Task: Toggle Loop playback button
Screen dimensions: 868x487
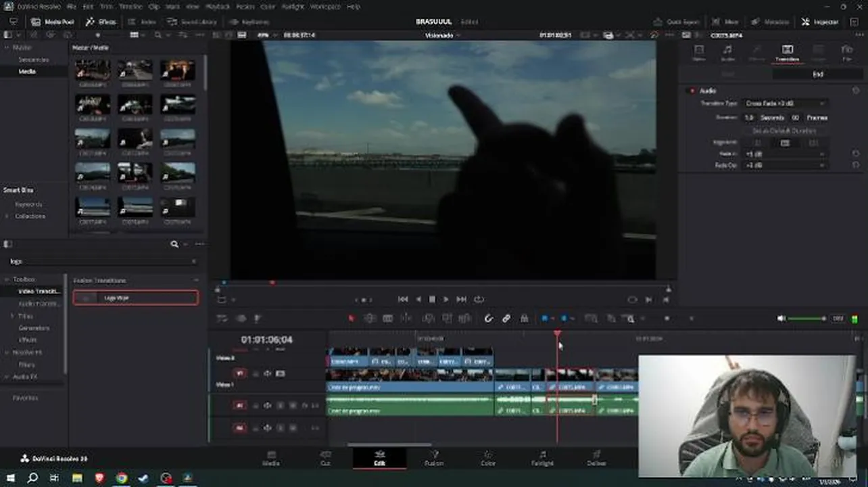Action: [x=479, y=299]
